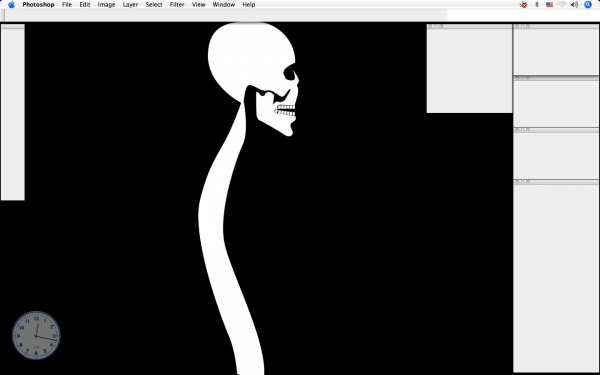Viewport: 600px width, 375px height.
Task: Open the Window menu
Action: click(224, 5)
